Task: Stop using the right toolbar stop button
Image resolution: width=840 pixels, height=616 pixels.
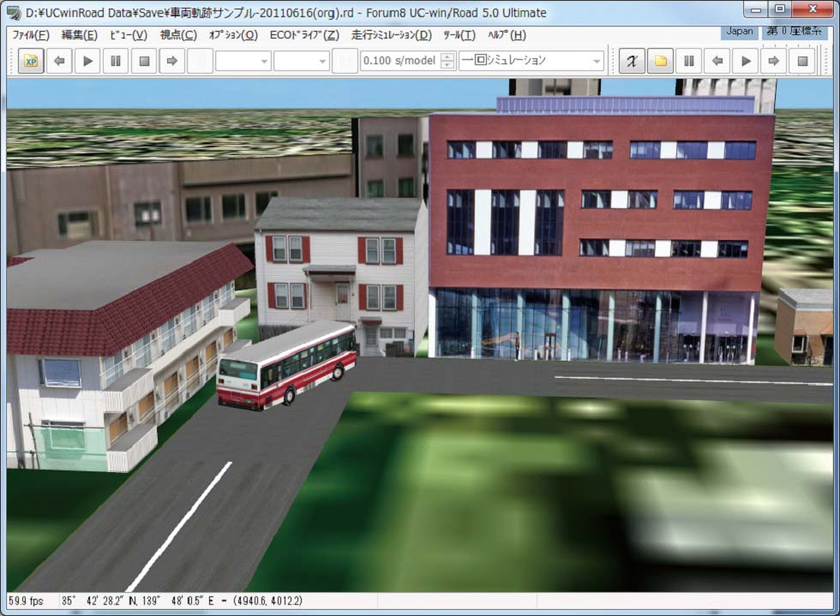Action: [x=802, y=61]
